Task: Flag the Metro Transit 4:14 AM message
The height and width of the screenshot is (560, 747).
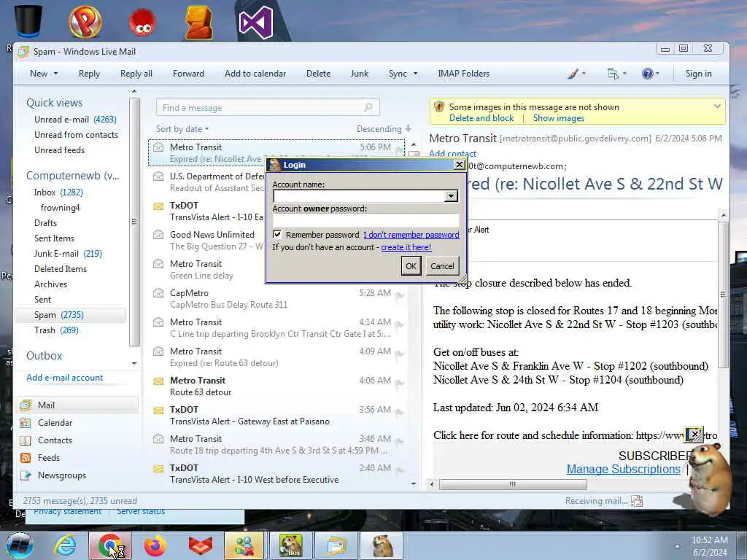Action: (x=399, y=324)
